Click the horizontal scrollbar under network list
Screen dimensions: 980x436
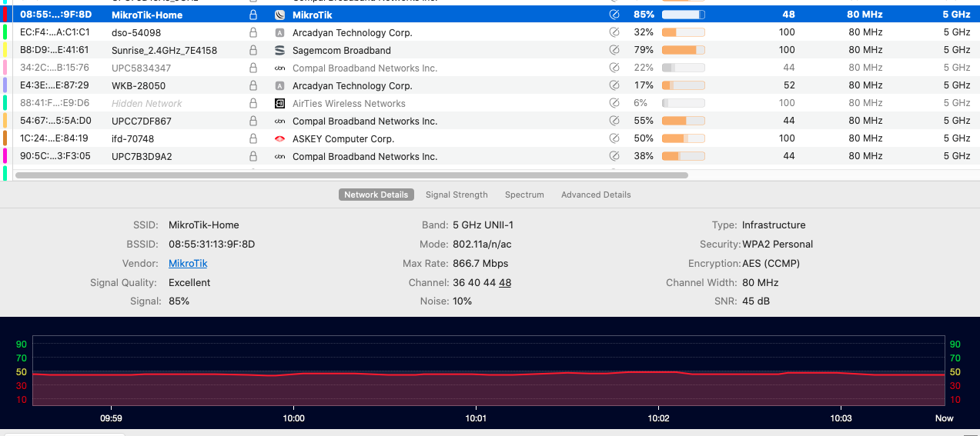[x=351, y=175]
